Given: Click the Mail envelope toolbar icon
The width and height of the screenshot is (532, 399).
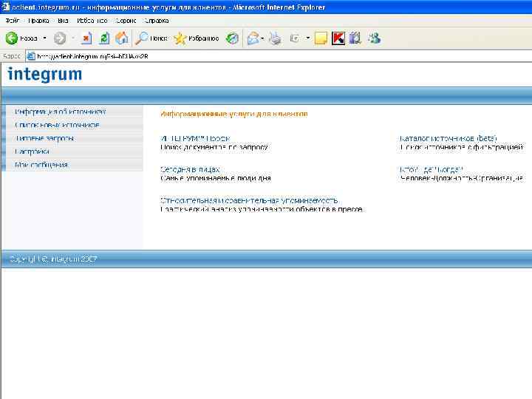Looking at the screenshot, I should pos(255,38).
